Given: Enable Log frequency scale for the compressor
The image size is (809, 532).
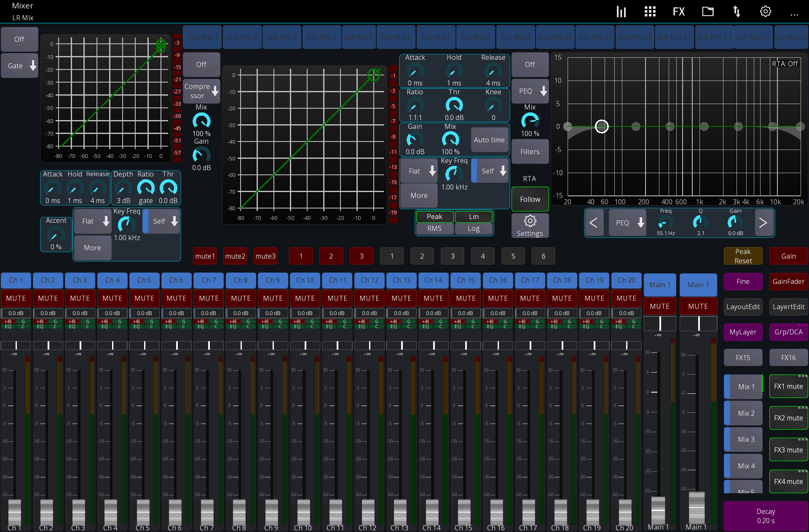Looking at the screenshot, I should (474, 228).
